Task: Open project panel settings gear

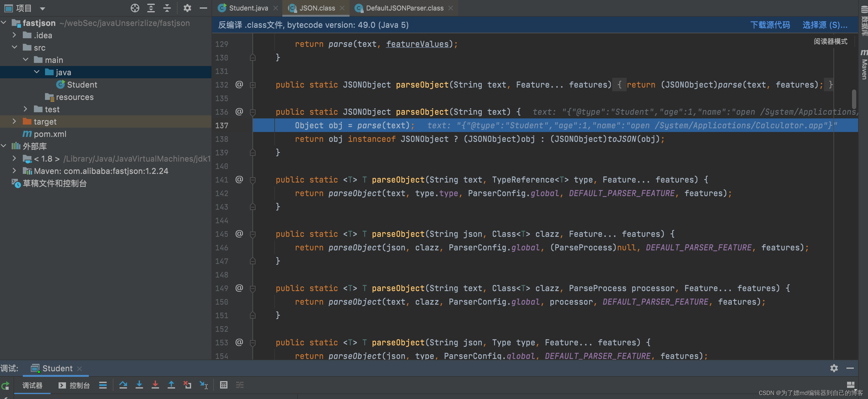Action: (187, 8)
